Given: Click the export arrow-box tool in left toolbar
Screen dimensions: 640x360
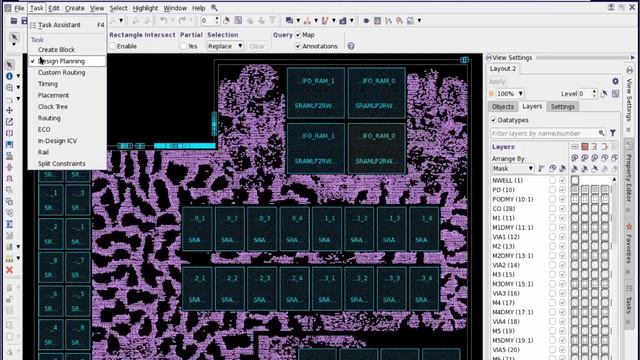Looking at the screenshot, I should [9, 122].
